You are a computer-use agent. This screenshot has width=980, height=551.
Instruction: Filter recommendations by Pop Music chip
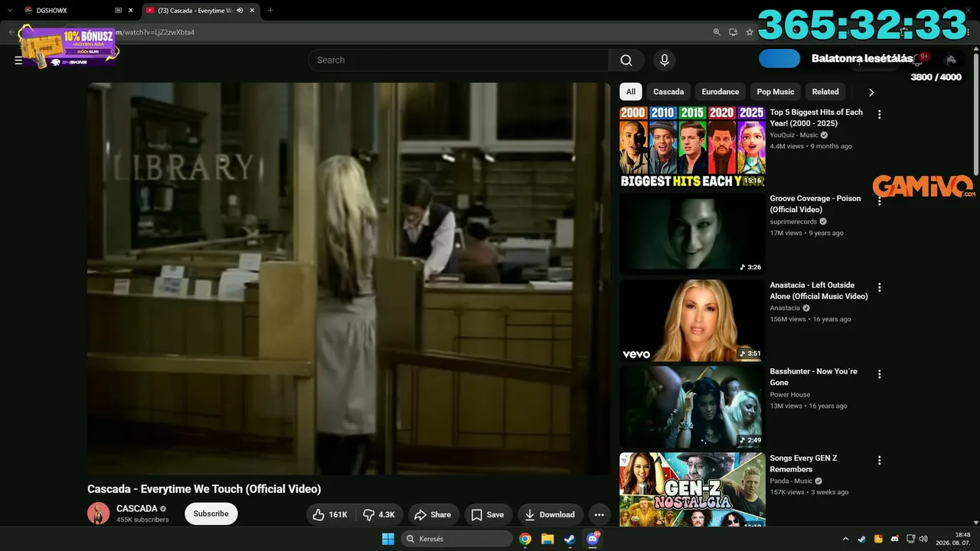776,92
